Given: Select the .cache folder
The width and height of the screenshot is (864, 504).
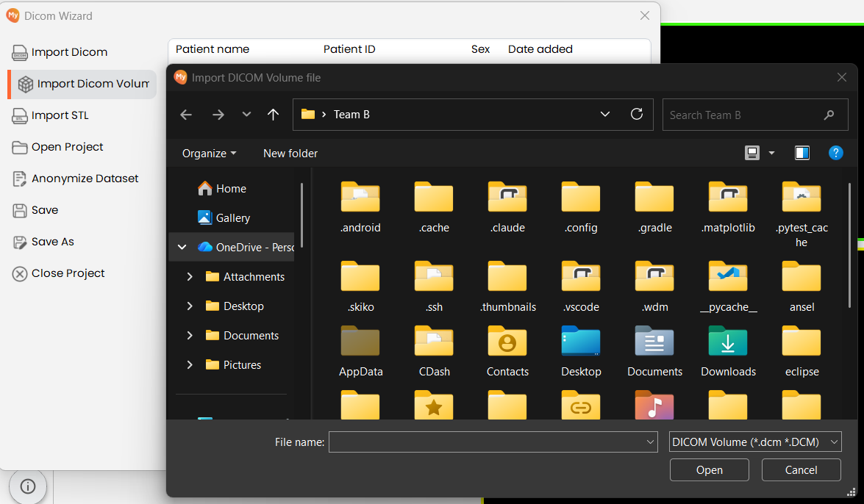Looking at the screenshot, I should pyautogui.click(x=434, y=207).
